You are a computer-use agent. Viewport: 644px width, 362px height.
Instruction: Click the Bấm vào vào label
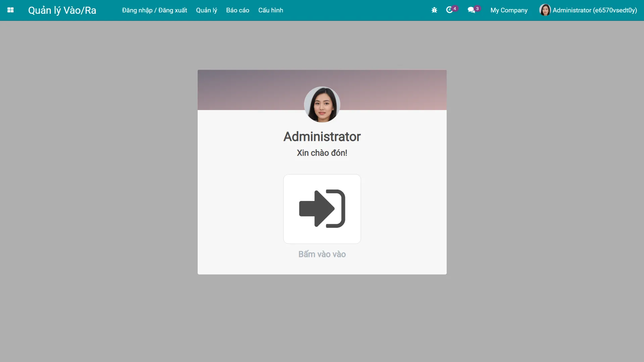322,254
